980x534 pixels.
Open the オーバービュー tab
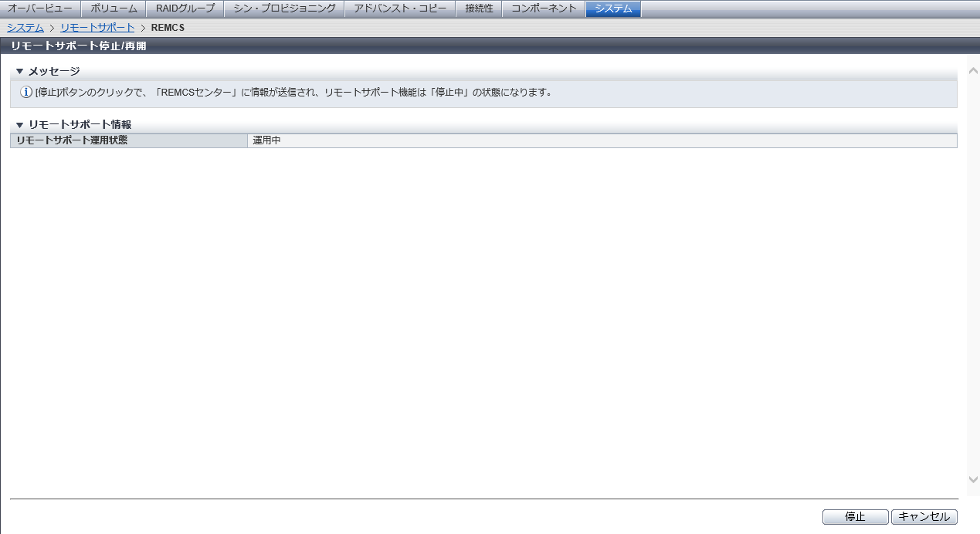click(40, 9)
